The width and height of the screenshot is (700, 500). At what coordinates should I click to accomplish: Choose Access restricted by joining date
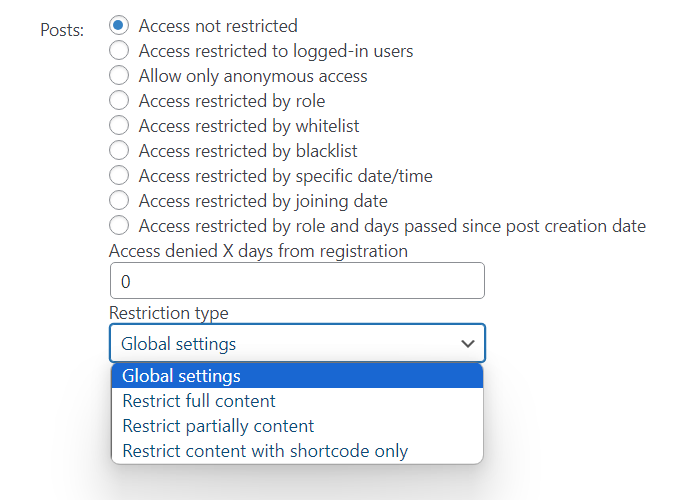pos(119,200)
